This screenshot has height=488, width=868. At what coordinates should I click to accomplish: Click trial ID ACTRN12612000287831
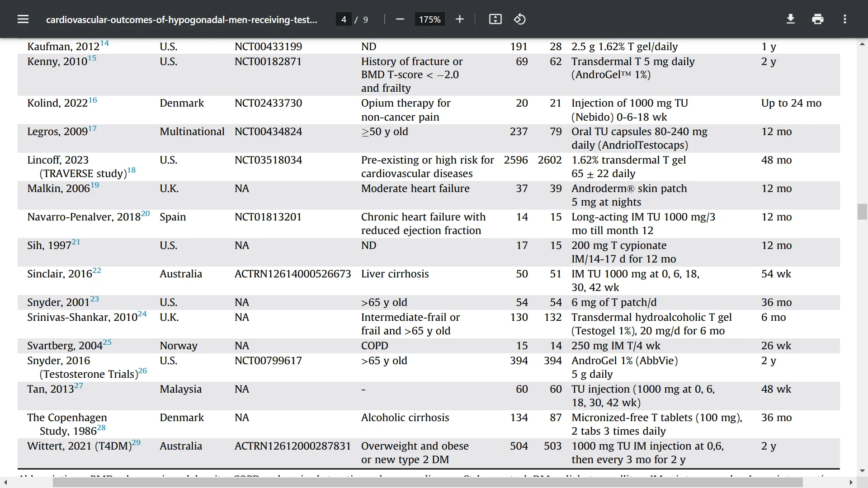[x=292, y=446]
